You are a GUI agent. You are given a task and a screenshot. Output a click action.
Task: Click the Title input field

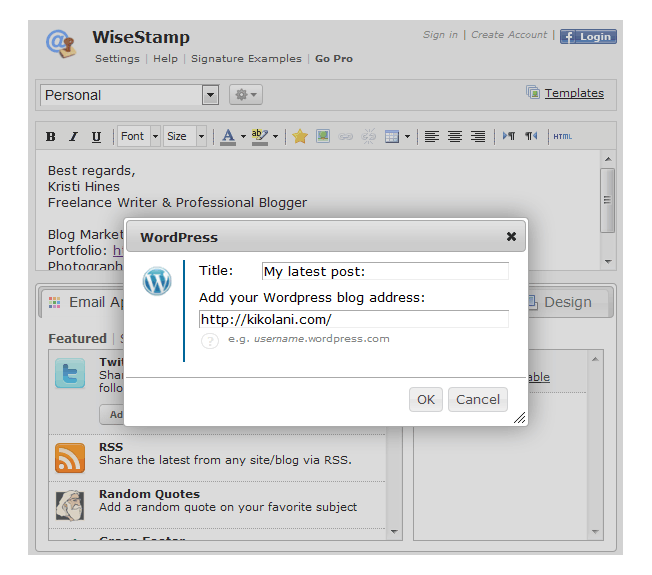point(385,271)
